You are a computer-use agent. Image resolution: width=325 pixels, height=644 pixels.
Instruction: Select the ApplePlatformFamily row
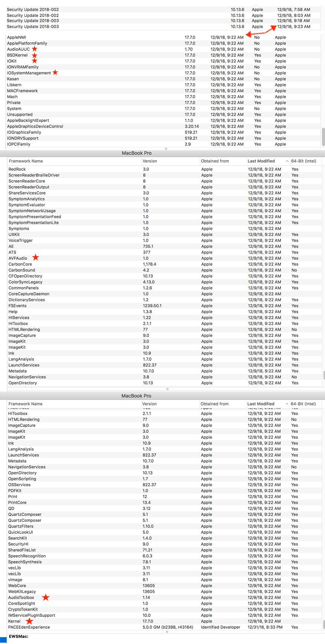(x=163, y=43)
